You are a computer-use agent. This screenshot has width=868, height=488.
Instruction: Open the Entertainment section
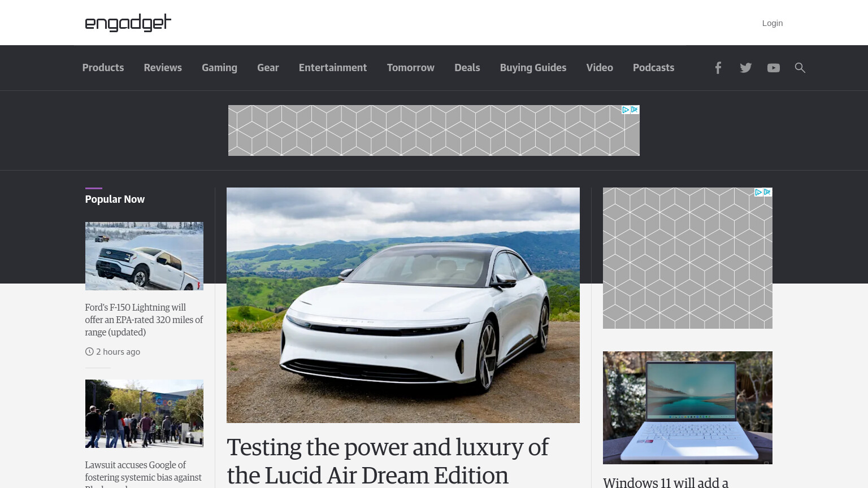[x=333, y=68]
